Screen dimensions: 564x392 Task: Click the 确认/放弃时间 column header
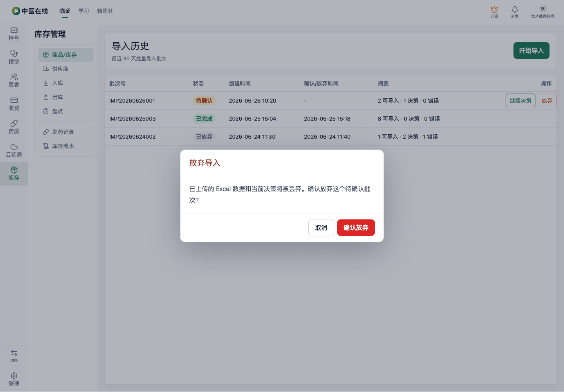click(321, 83)
